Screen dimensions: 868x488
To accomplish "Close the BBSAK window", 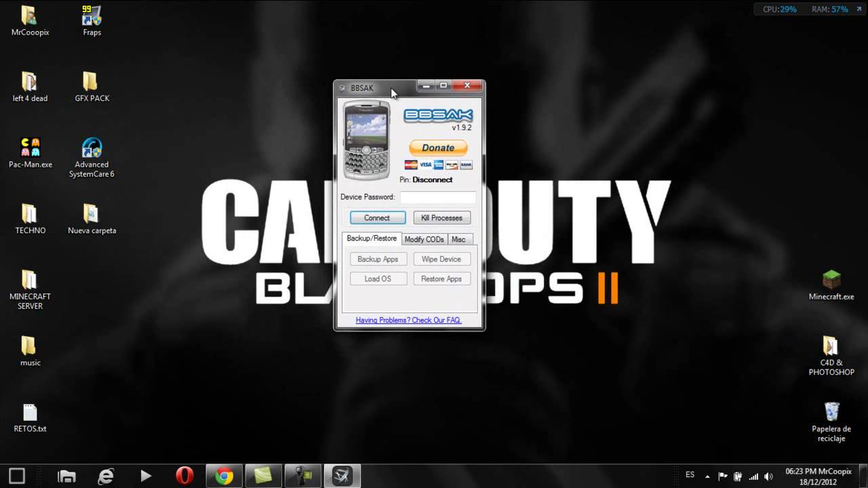I will pyautogui.click(x=467, y=86).
